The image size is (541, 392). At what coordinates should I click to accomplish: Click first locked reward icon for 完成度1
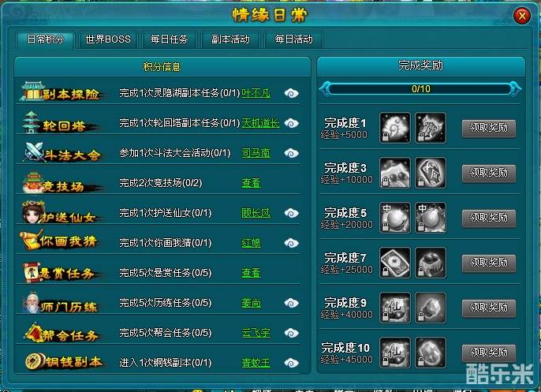(395, 128)
